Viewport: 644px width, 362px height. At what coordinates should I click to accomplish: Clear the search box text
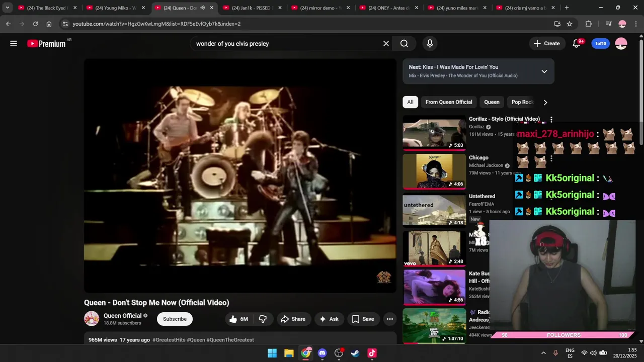pyautogui.click(x=386, y=44)
